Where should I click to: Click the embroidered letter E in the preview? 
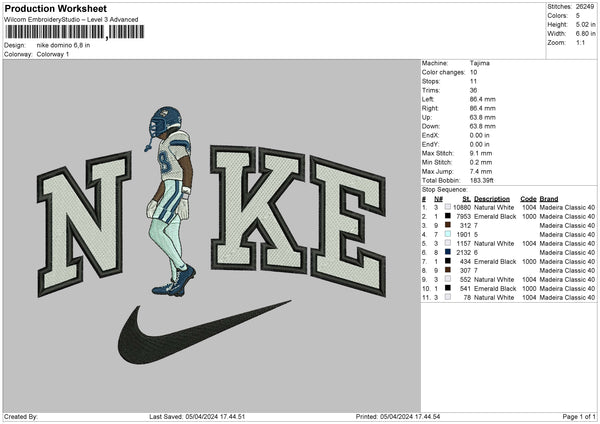(x=348, y=226)
